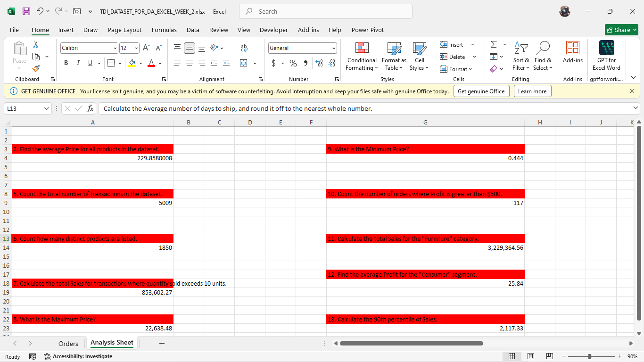Open Cell Styles gallery
Screen dimensions: 644x362
point(419,56)
